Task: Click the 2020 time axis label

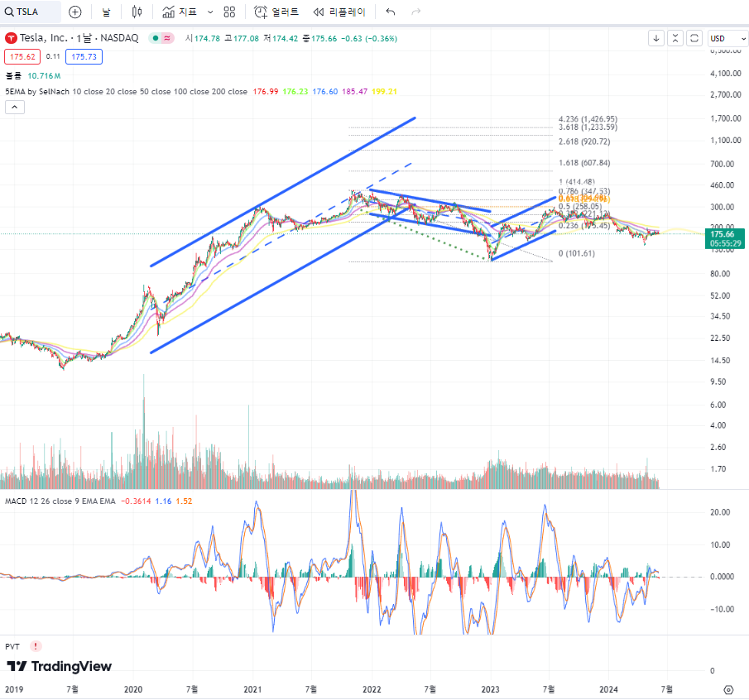Action: pos(133,689)
